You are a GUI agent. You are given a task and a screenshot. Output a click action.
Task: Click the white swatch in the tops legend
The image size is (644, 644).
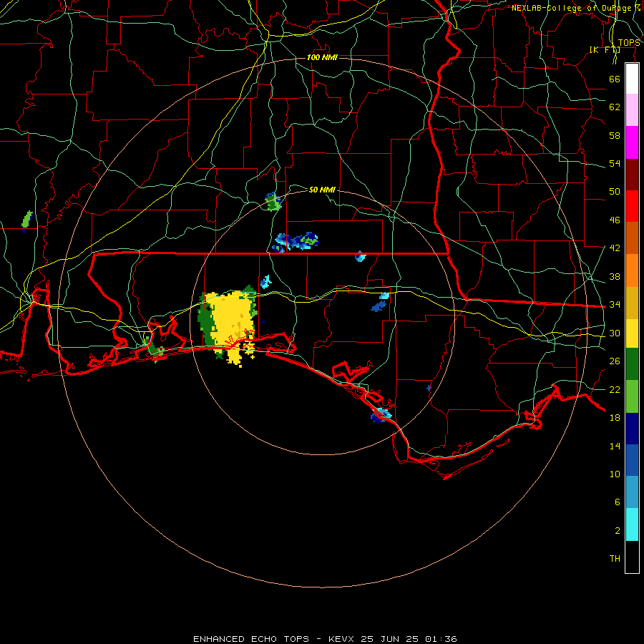(632, 79)
